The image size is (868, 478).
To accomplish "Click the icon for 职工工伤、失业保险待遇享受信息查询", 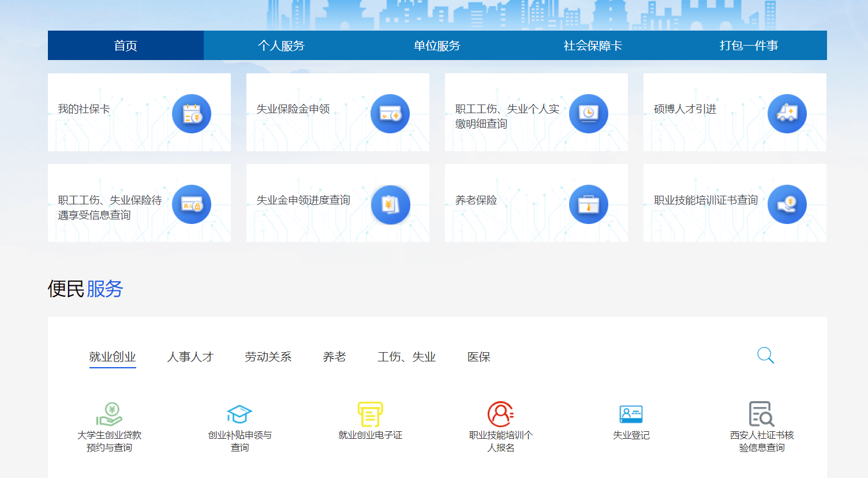I will tap(192, 204).
